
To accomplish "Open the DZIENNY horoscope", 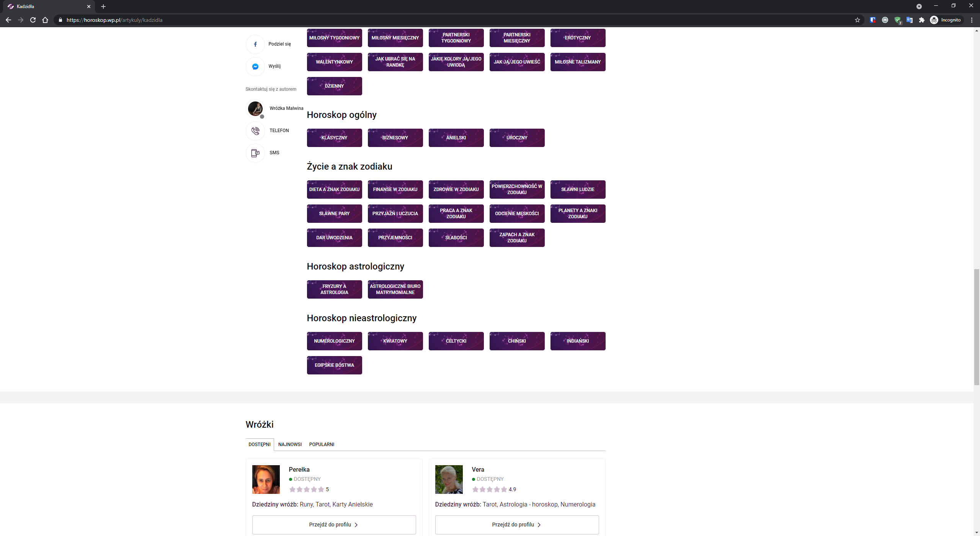I will point(334,86).
